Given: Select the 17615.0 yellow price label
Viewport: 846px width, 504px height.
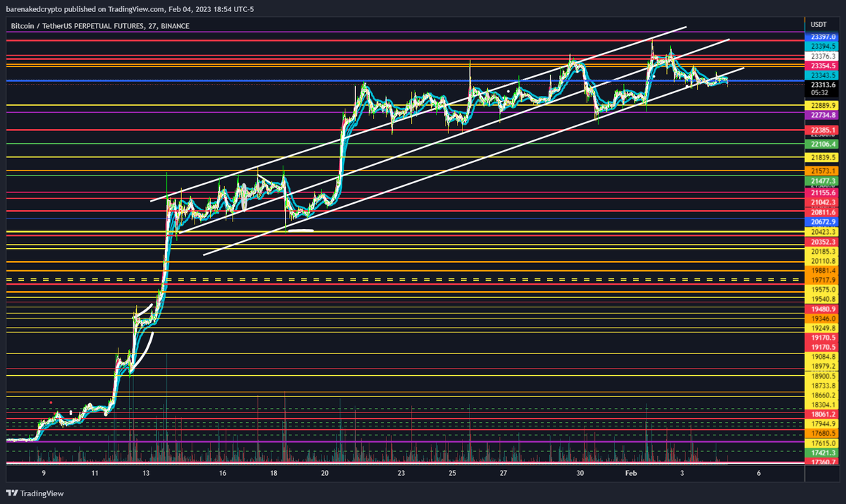Looking at the screenshot, I should pyautogui.click(x=823, y=443).
